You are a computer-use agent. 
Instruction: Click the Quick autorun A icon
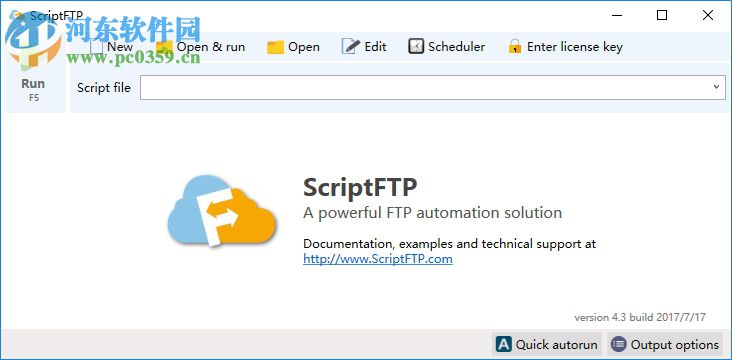[504, 345]
